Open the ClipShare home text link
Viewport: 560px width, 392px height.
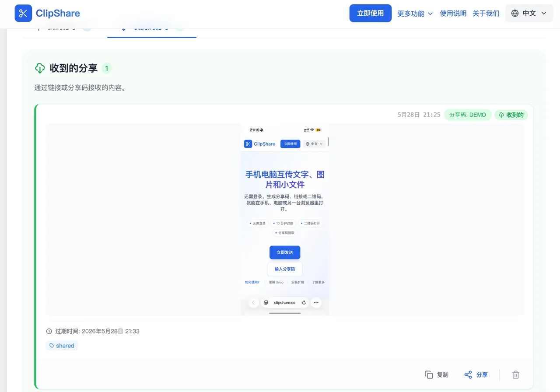tap(58, 13)
